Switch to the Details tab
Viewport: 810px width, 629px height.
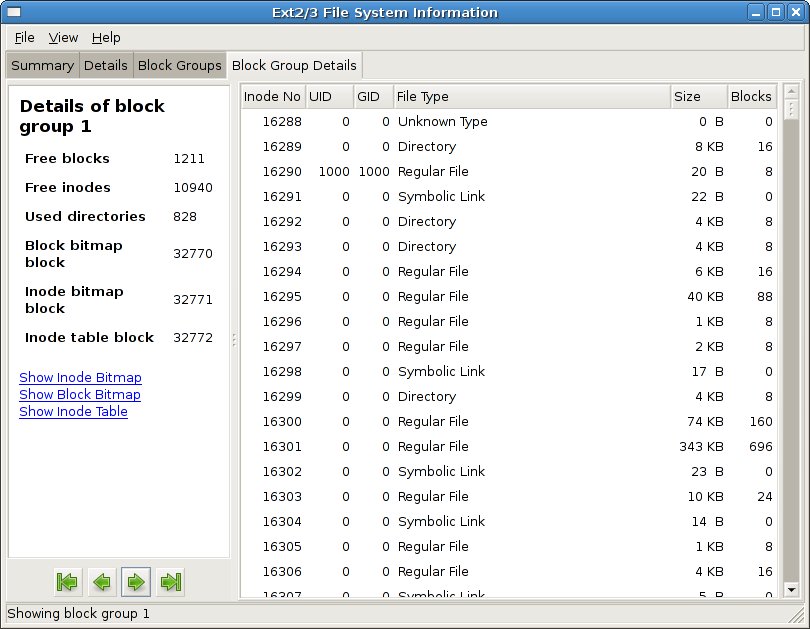(x=105, y=65)
